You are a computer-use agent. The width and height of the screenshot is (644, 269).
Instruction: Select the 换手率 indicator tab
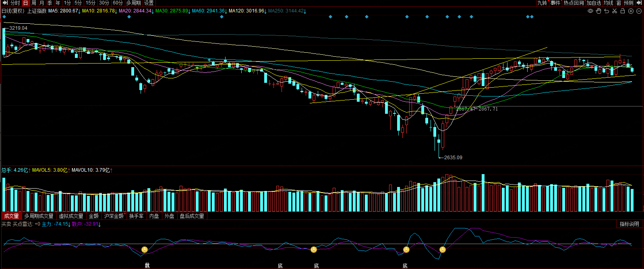[137, 216]
